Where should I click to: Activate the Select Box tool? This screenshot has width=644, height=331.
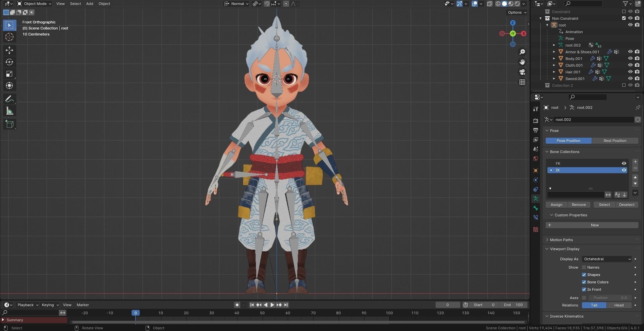point(9,25)
